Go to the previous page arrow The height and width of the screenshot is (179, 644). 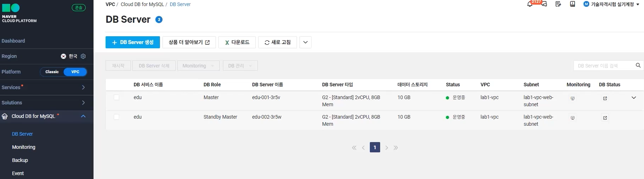click(363, 148)
